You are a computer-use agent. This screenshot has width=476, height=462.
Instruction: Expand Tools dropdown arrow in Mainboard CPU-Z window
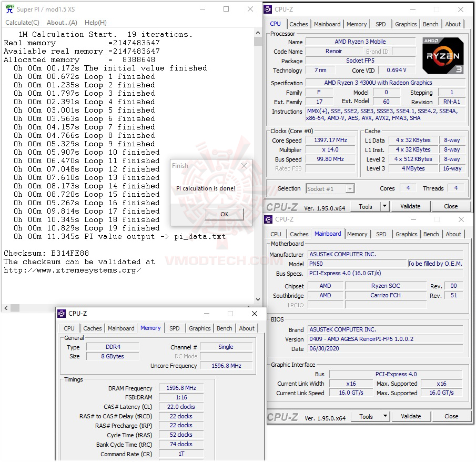coord(385,416)
